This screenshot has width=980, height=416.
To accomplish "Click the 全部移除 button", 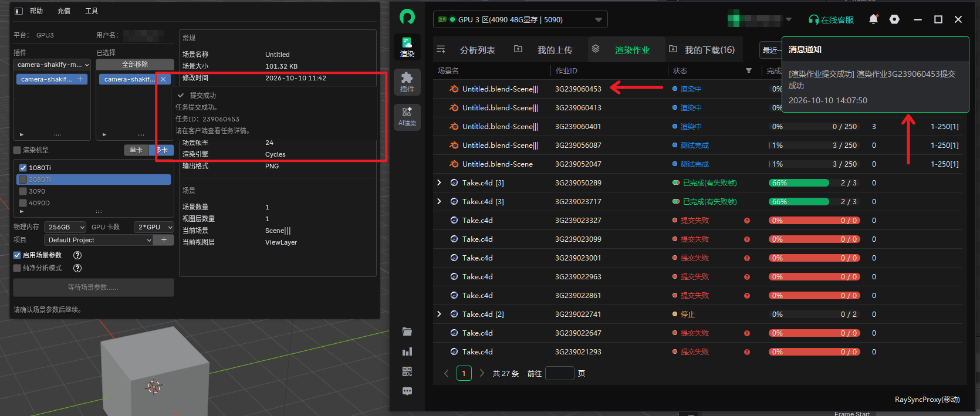I will [x=135, y=65].
